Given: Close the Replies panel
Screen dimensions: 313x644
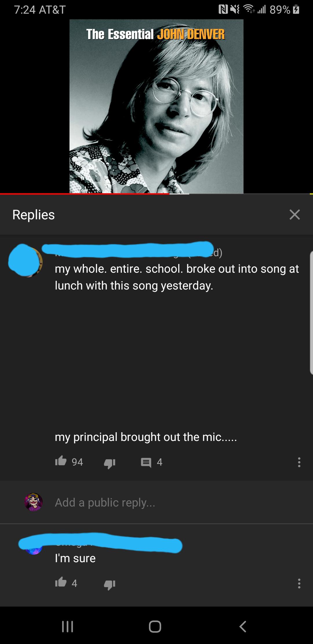Looking at the screenshot, I should 294,215.
